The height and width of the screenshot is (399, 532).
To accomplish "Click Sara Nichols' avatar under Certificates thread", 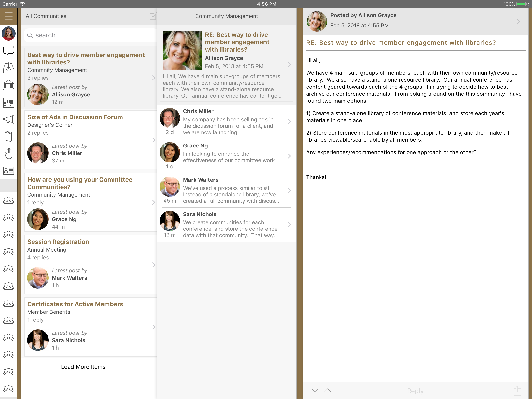I will click(x=38, y=340).
